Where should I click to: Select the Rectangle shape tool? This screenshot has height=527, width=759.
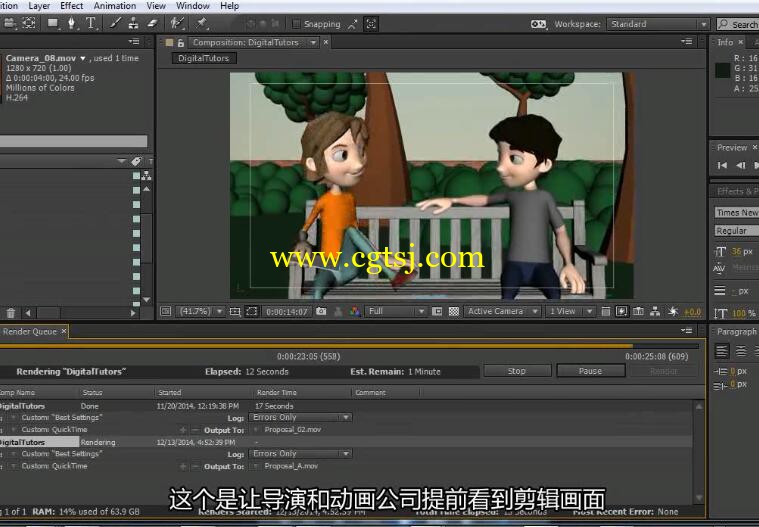click(53, 23)
